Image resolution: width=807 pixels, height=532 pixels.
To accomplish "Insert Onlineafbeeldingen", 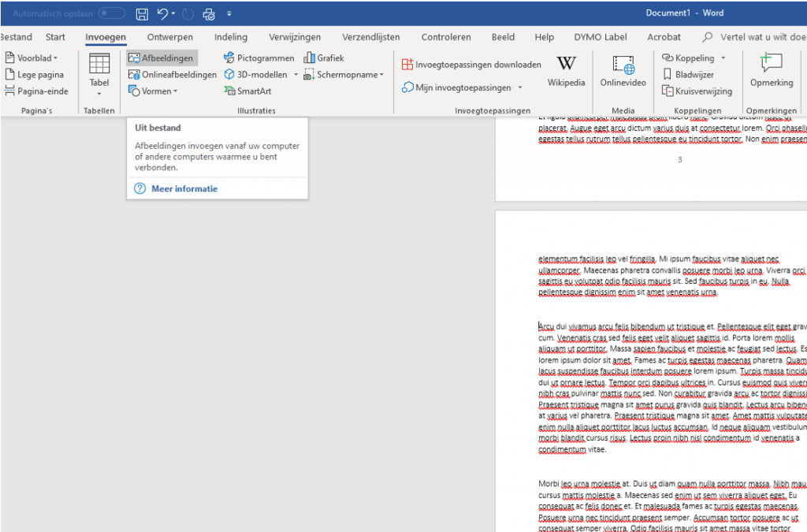I will (173, 75).
